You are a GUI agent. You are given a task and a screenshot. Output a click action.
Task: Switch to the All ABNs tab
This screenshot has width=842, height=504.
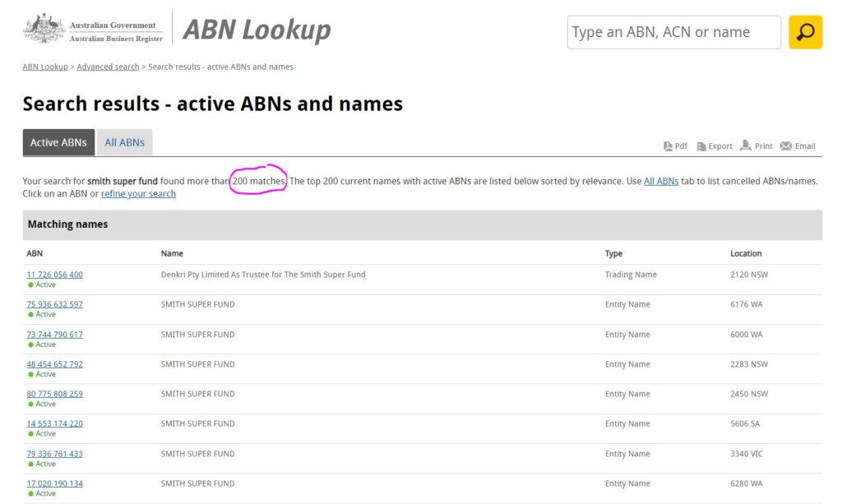[124, 141]
